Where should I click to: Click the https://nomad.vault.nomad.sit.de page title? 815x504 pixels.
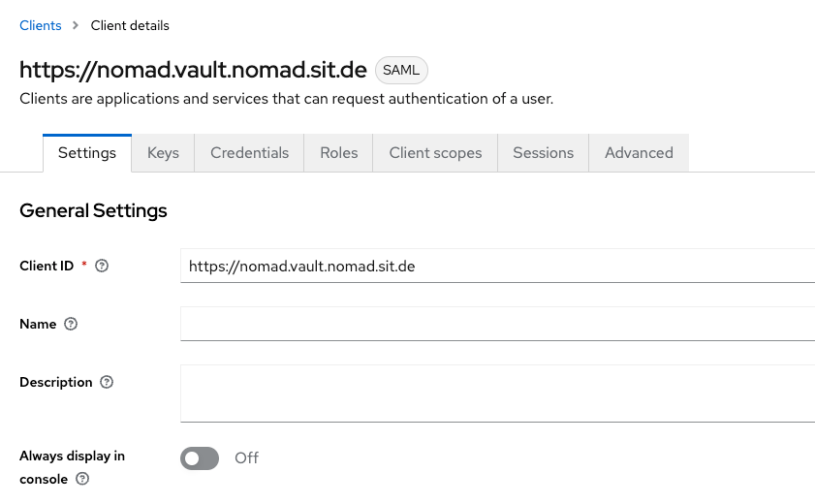(193, 70)
